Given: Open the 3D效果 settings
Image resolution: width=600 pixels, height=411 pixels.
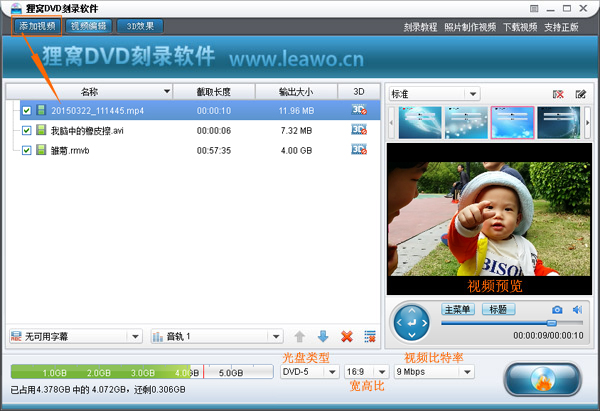Looking at the screenshot, I should 140,26.
